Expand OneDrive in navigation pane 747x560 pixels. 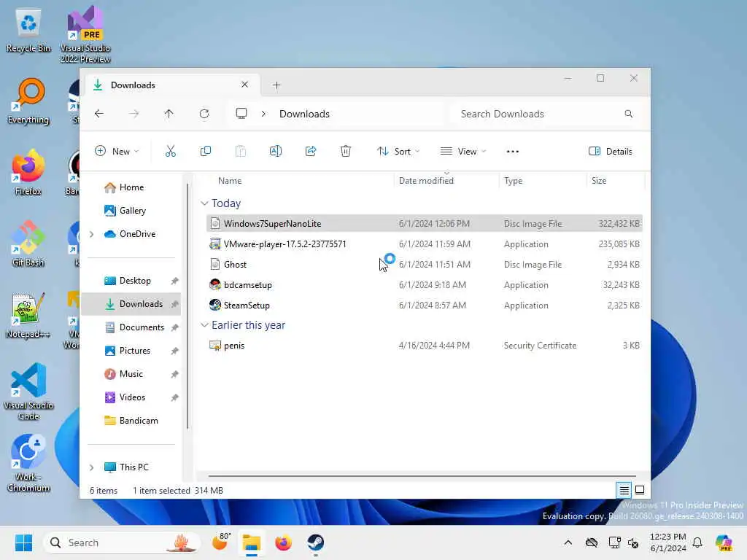point(91,234)
